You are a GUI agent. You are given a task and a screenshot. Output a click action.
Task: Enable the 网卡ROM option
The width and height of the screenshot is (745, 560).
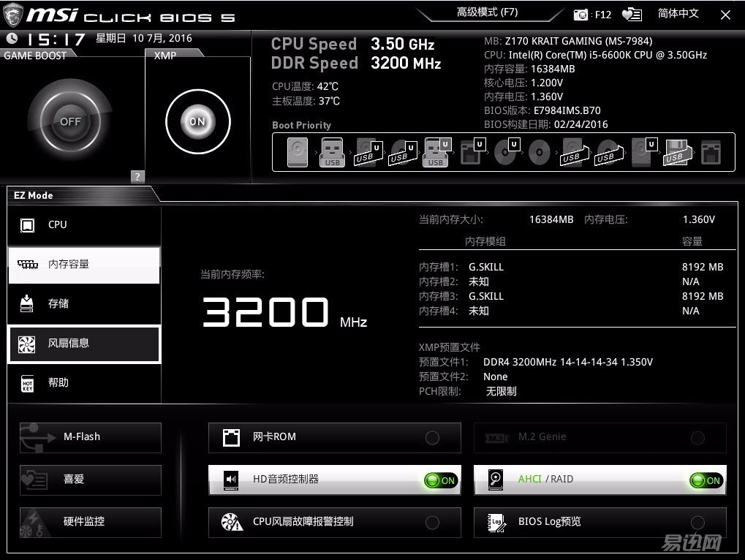click(x=335, y=437)
